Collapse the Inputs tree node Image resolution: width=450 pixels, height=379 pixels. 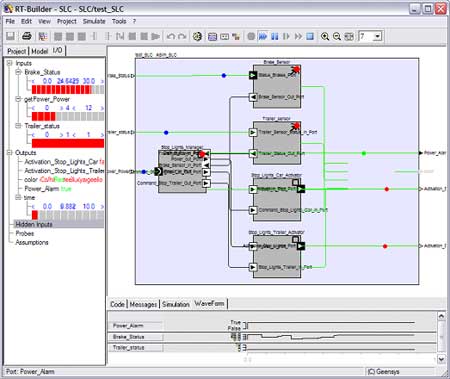click(x=9, y=63)
